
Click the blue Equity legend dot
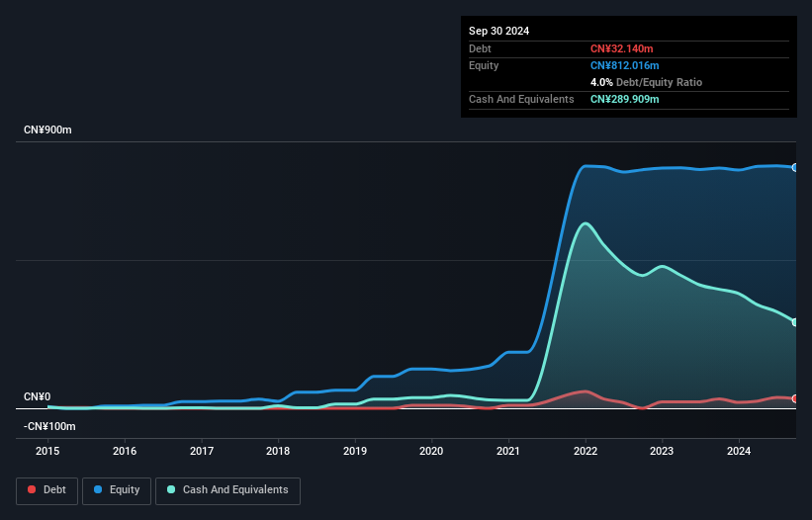click(x=98, y=489)
